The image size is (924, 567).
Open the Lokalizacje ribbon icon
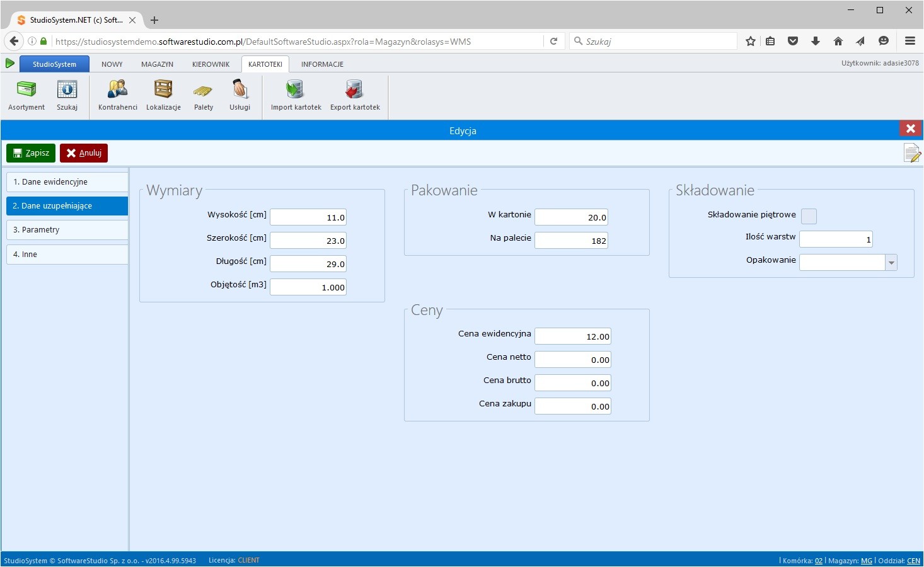[163, 96]
